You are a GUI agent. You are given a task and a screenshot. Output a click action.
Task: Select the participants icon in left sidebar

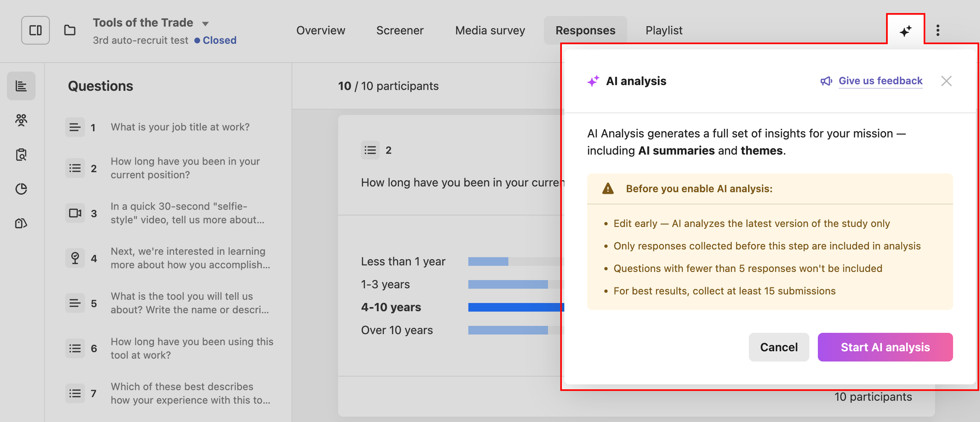(x=21, y=120)
